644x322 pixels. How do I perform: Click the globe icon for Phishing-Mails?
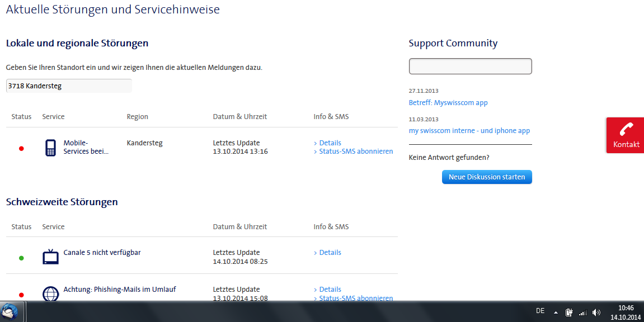point(50,293)
